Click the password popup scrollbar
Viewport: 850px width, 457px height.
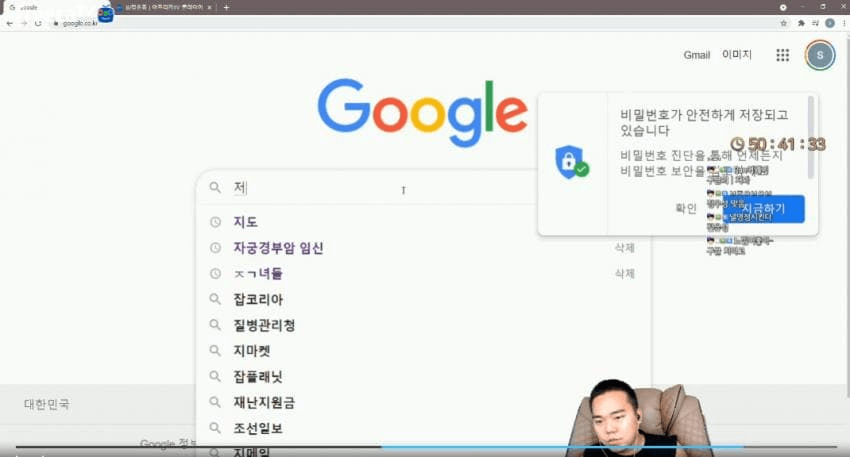811,137
